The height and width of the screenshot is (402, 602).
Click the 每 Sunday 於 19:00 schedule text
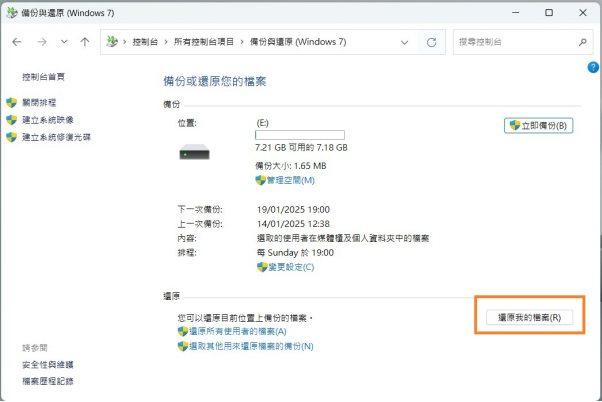pos(295,253)
